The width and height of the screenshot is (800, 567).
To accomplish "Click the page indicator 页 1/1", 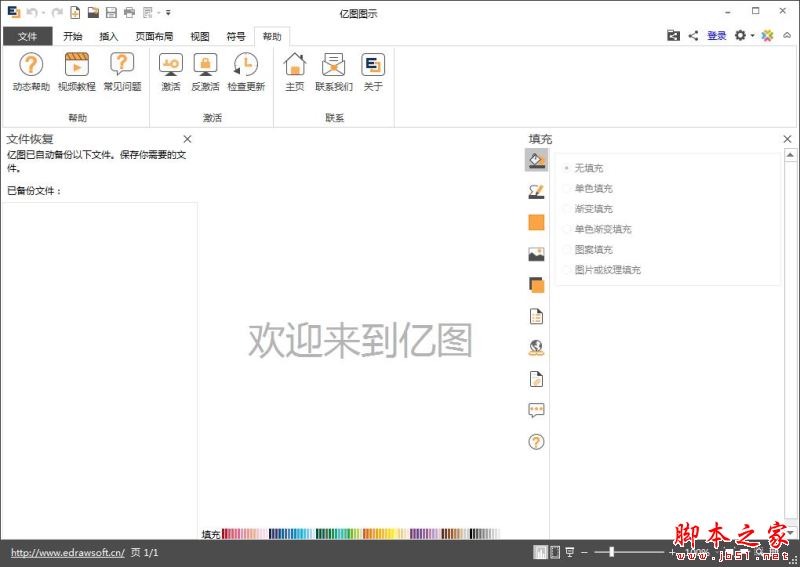I will coord(144,552).
